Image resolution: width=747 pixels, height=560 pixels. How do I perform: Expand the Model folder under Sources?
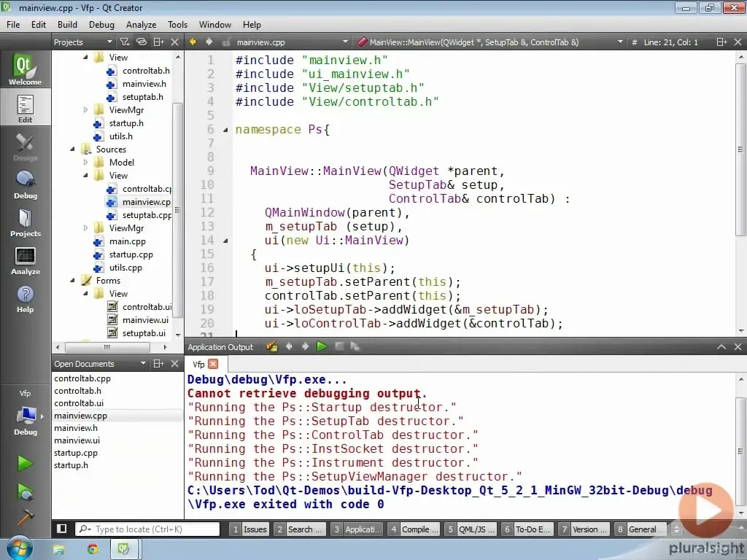(x=85, y=163)
